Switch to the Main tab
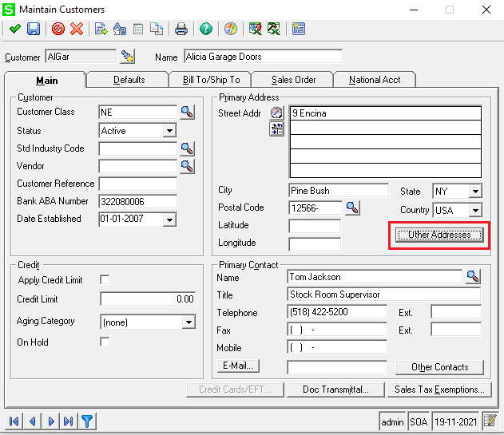The image size is (504, 435). [47, 80]
